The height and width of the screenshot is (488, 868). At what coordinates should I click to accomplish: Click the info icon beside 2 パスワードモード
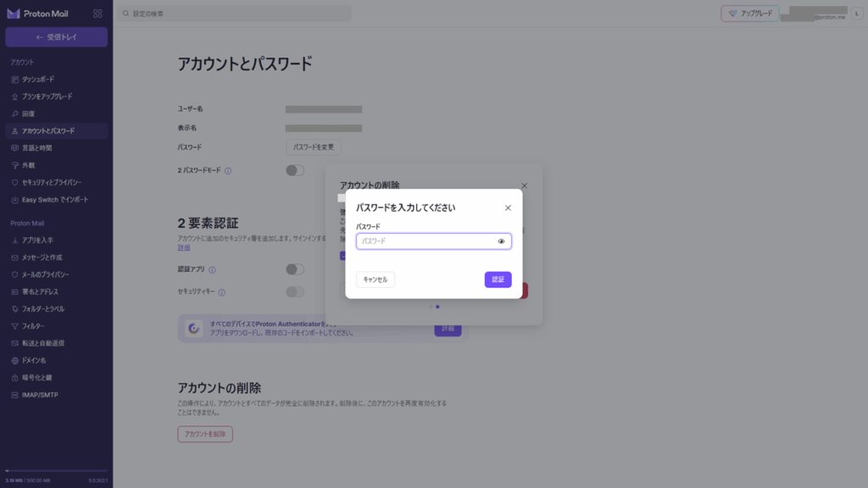228,170
